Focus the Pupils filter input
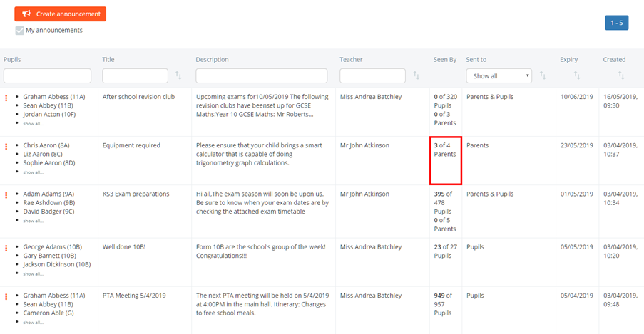Screen dimensions: 644x334 click(x=47, y=76)
